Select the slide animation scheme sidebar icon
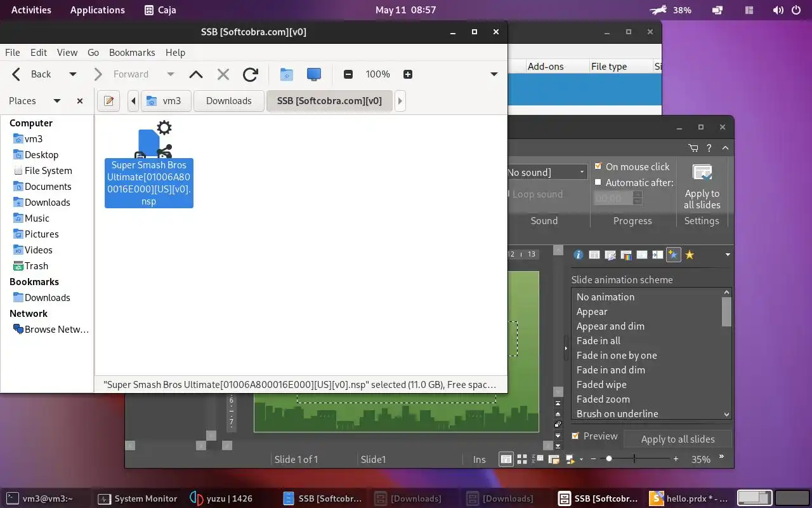The height and width of the screenshot is (508, 812). [x=674, y=255]
